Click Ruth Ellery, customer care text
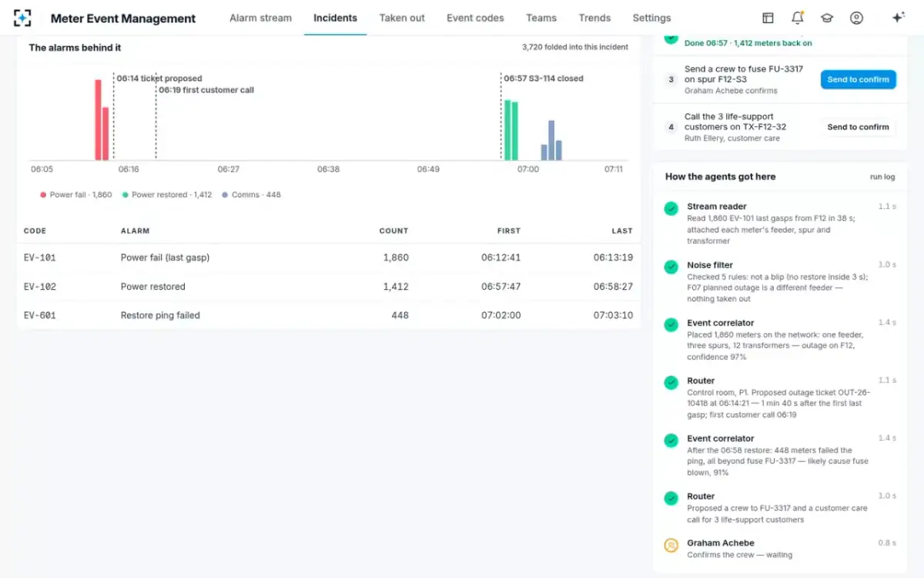 tap(732, 139)
